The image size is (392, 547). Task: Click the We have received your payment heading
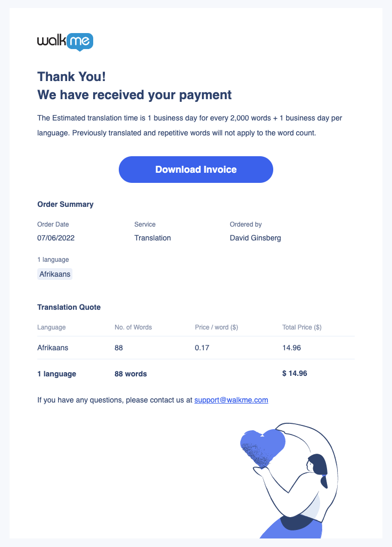(x=134, y=95)
